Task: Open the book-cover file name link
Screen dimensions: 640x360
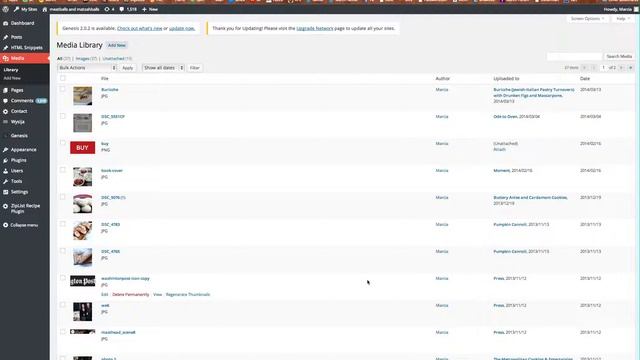Action: coord(112,171)
